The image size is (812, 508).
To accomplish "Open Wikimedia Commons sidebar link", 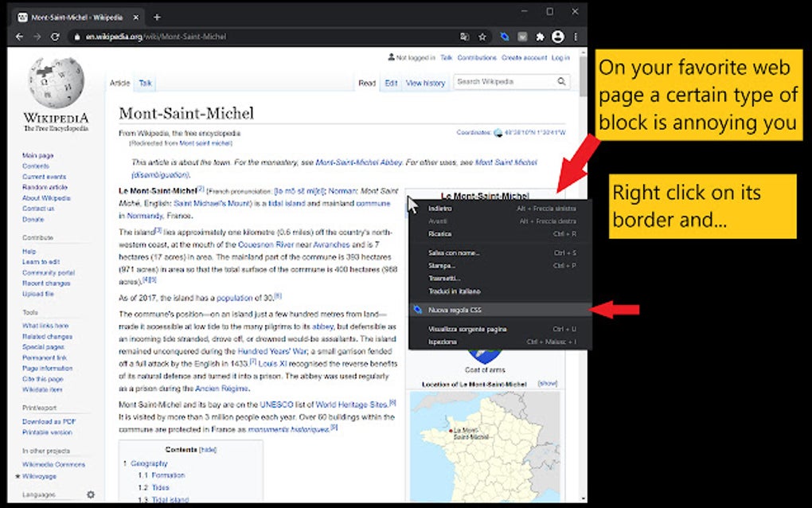I will [53, 464].
